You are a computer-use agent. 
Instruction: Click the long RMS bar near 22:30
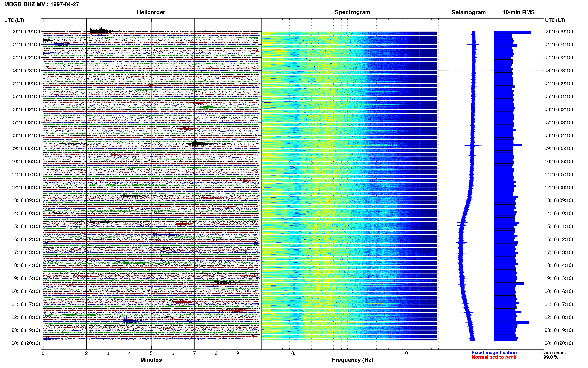click(511, 323)
